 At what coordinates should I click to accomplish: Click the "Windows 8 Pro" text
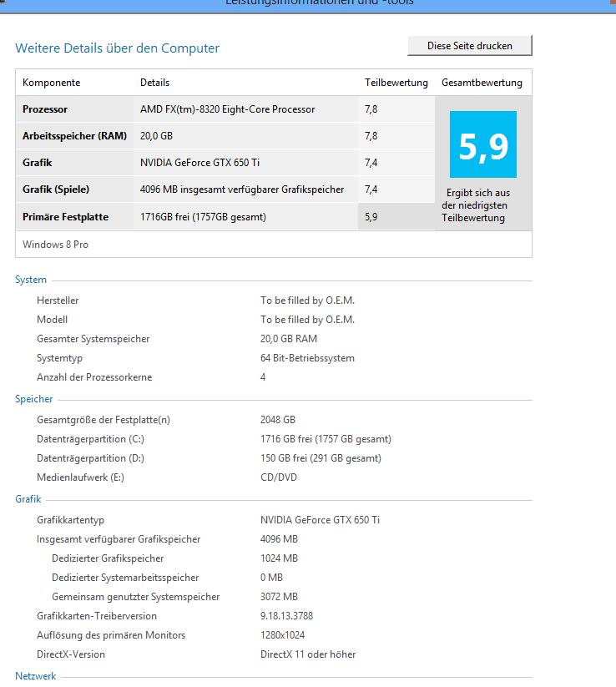click(55, 245)
